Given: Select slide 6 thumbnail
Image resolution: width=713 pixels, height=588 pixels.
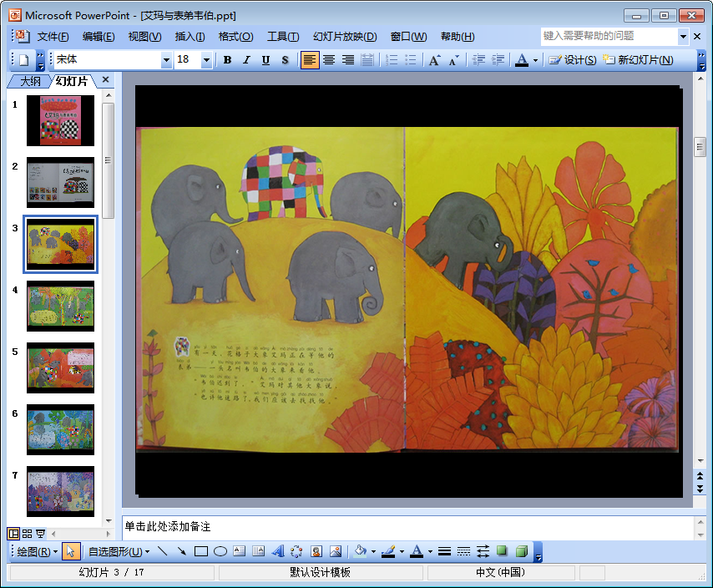Looking at the screenshot, I should tap(60, 430).
